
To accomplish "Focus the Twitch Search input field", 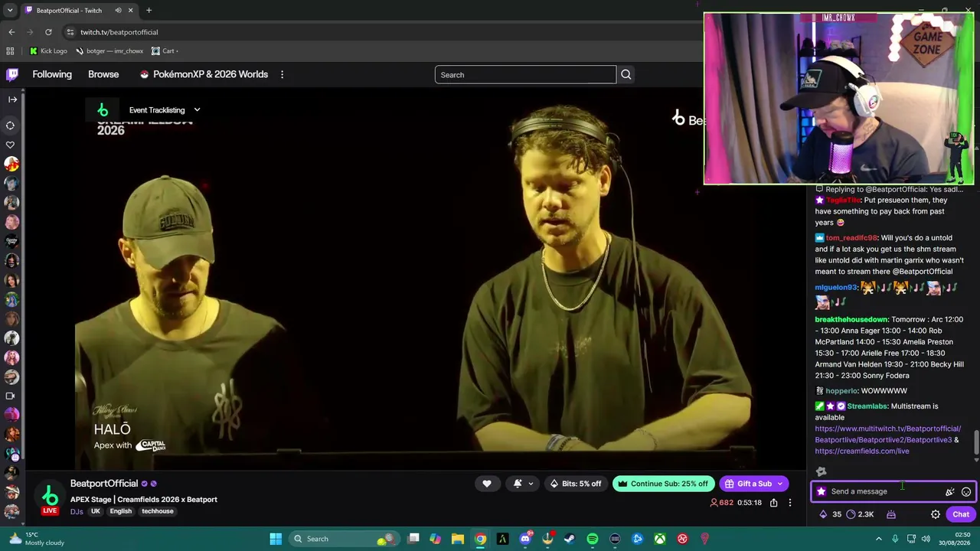I will [x=525, y=75].
